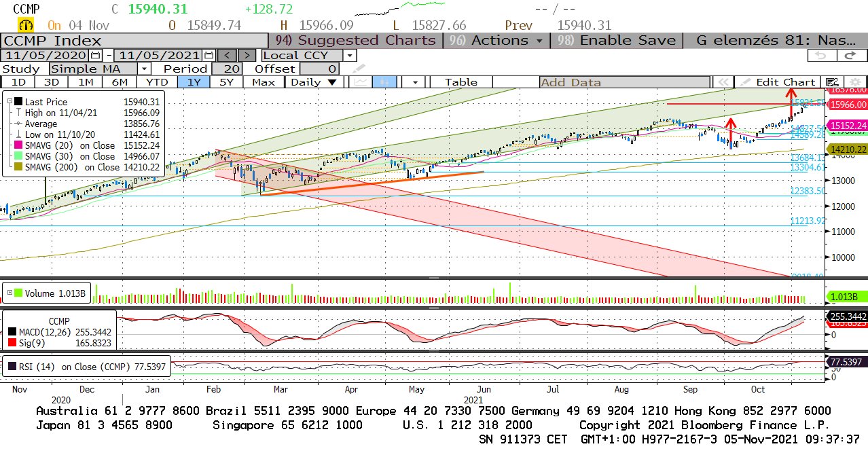This screenshot has height=455, width=868.
Task: Open the chart notes icon next to Edit Chart
Action: click(833, 82)
